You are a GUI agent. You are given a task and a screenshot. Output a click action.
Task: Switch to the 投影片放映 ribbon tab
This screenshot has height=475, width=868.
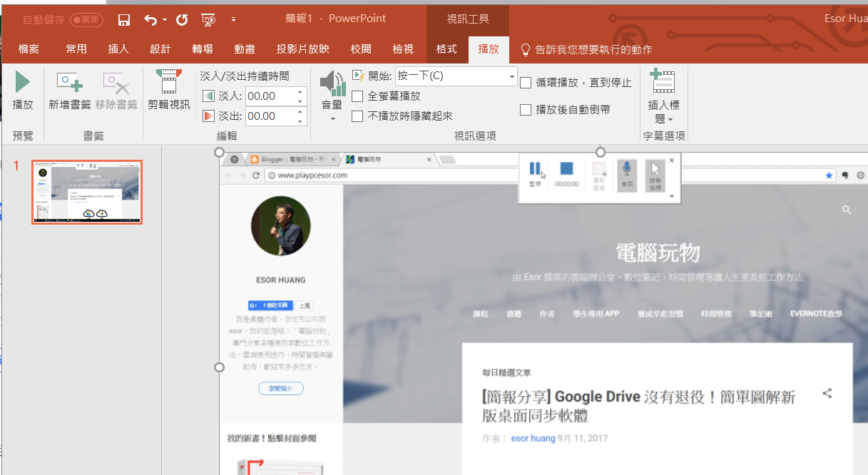[303, 49]
